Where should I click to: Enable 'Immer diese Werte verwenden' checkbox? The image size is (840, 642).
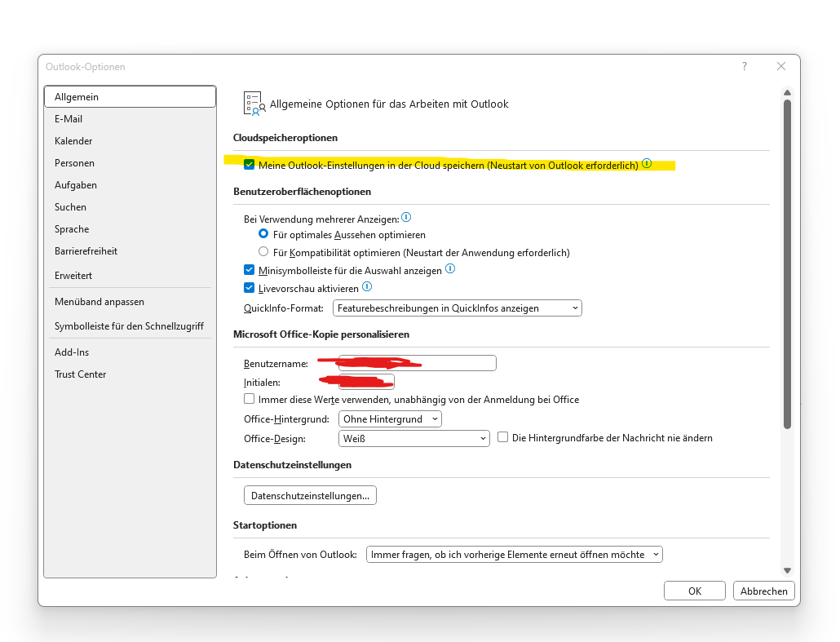pos(249,399)
